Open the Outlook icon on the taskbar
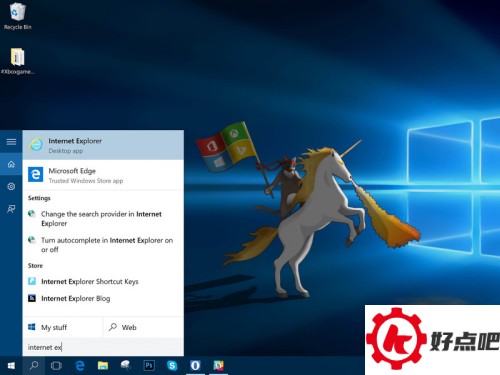The image size is (500, 375). 195,366
